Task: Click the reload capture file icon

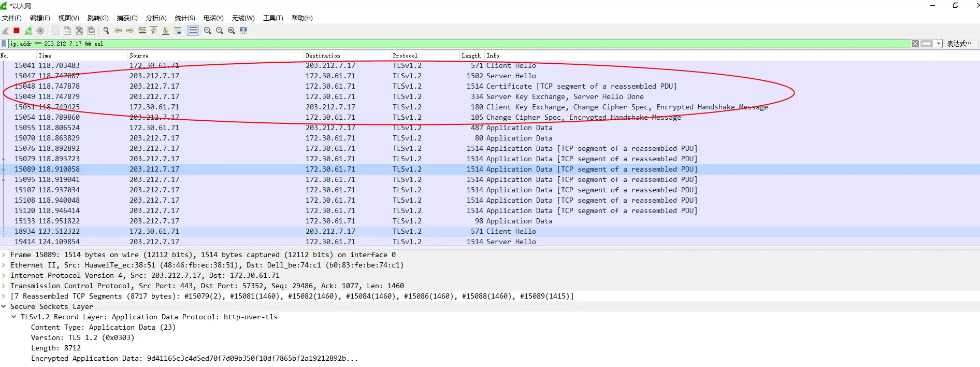Action: pos(91,31)
